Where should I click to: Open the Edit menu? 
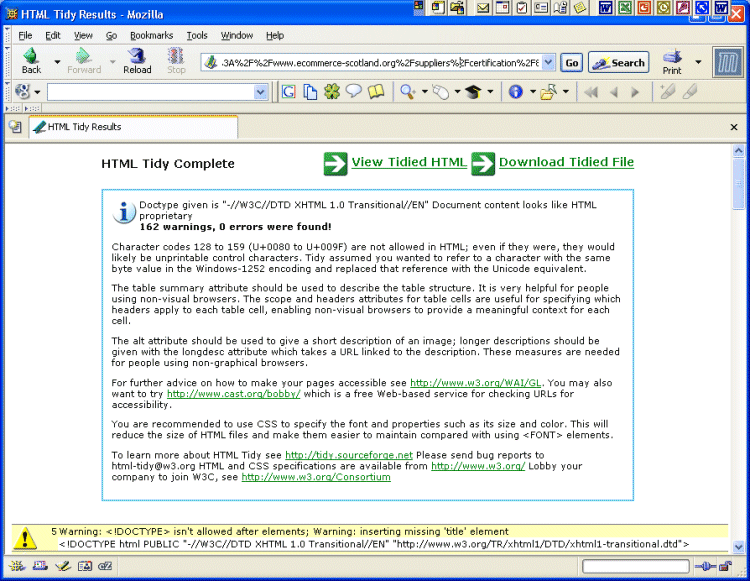click(53, 35)
